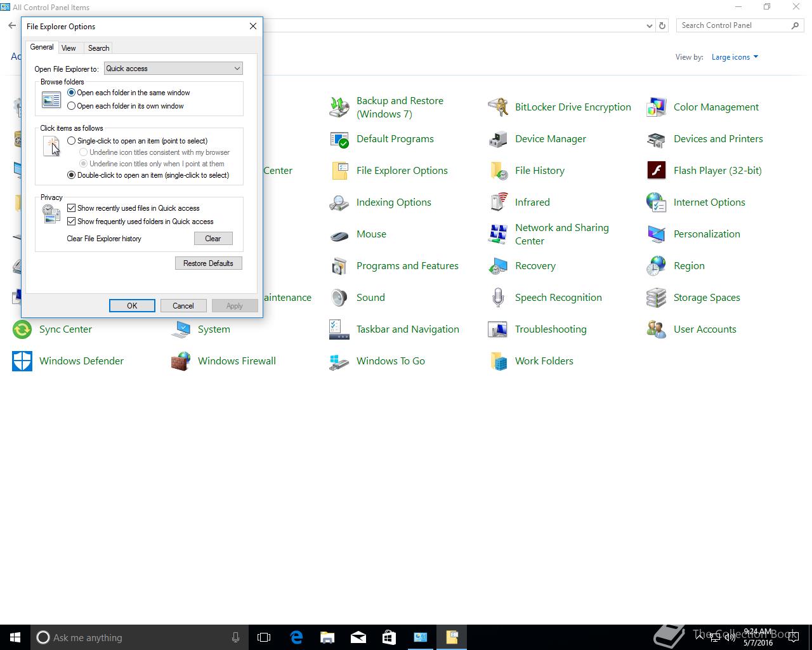Screen dimensions: 812x650
Task: Open the Network and Sharing Center icon
Action: pyautogui.click(x=498, y=234)
